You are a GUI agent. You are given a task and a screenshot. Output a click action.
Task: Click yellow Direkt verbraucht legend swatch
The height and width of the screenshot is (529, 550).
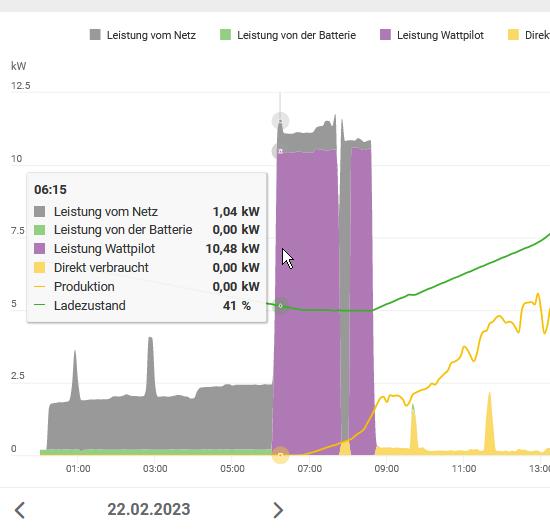coord(513,35)
